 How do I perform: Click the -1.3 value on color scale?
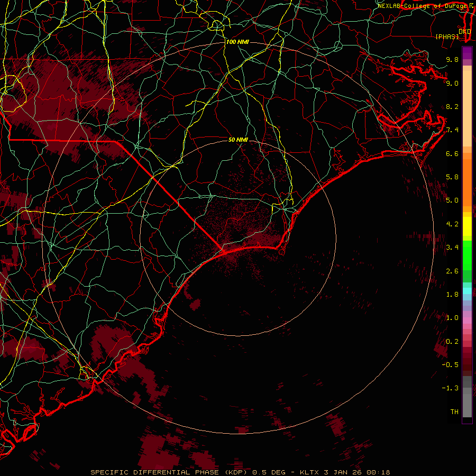[x=450, y=388]
